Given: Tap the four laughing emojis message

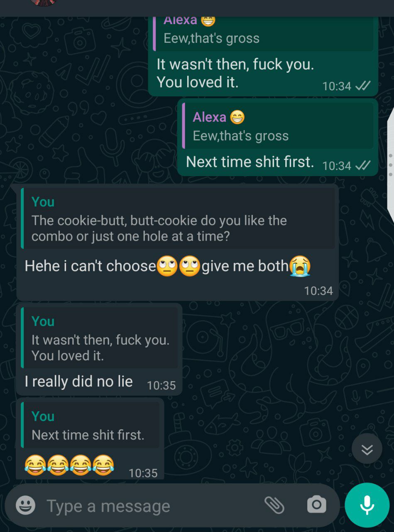Looking at the screenshot, I should [69, 465].
